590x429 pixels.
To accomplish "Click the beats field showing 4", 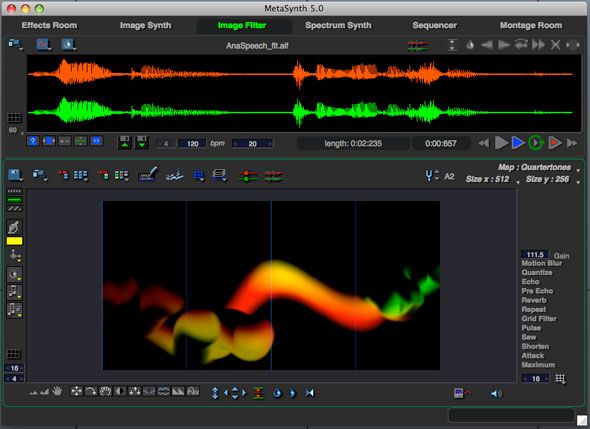I will tap(166, 143).
